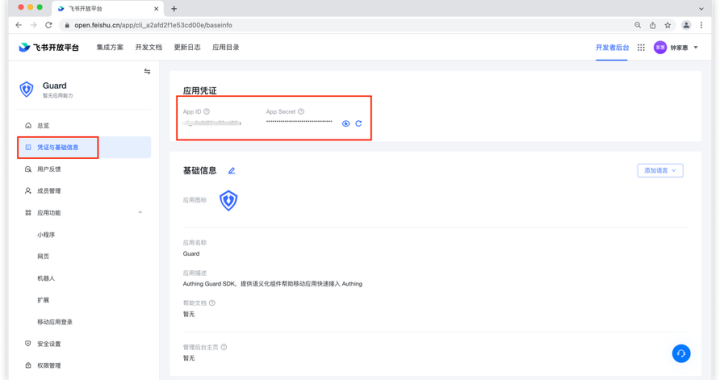Open the blue support chat button

click(681, 353)
